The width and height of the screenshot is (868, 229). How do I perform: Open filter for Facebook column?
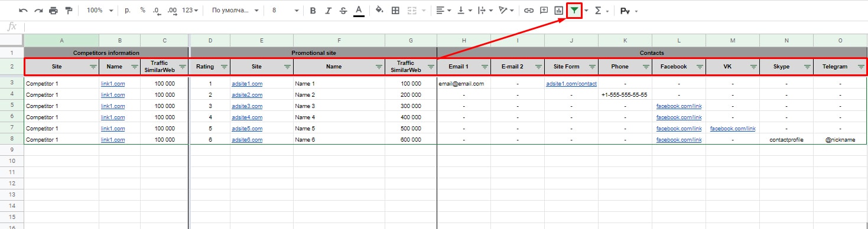click(700, 67)
